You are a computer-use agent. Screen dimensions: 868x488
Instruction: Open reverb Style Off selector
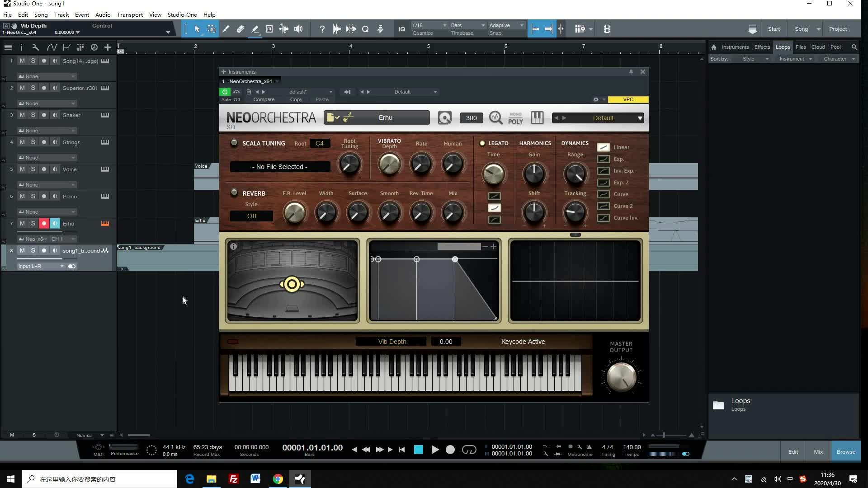tap(252, 216)
